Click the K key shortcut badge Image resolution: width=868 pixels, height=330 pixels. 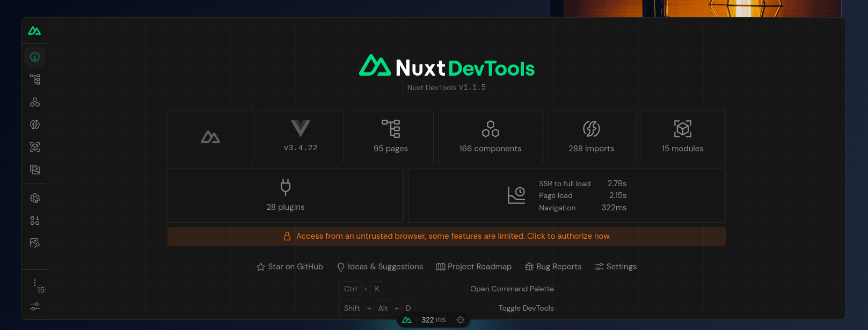point(377,289)
